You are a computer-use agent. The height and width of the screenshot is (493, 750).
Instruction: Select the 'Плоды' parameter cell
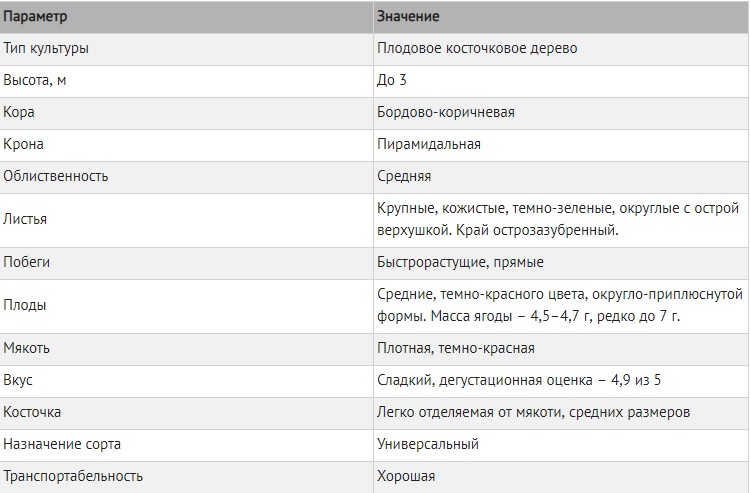pos(25,305)
